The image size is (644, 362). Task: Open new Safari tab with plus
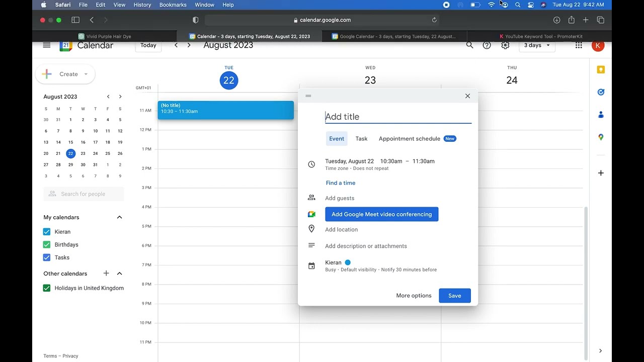586,20
